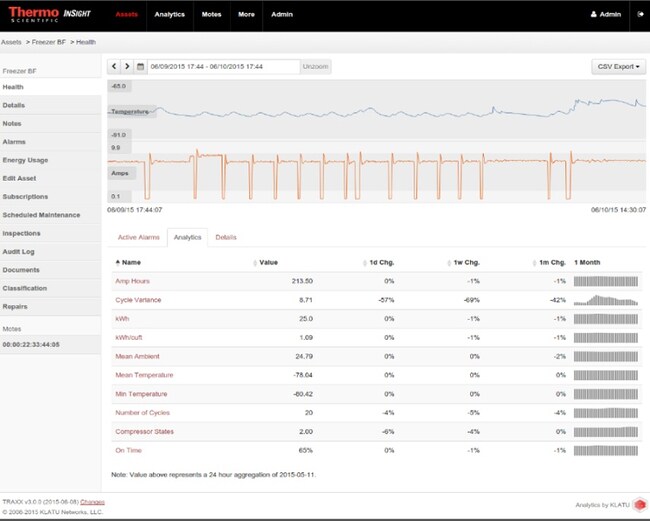Click the Unzoom button
The height and width of the screenshot is (521, 650).
pyautogui.click(x=316, y=66)
